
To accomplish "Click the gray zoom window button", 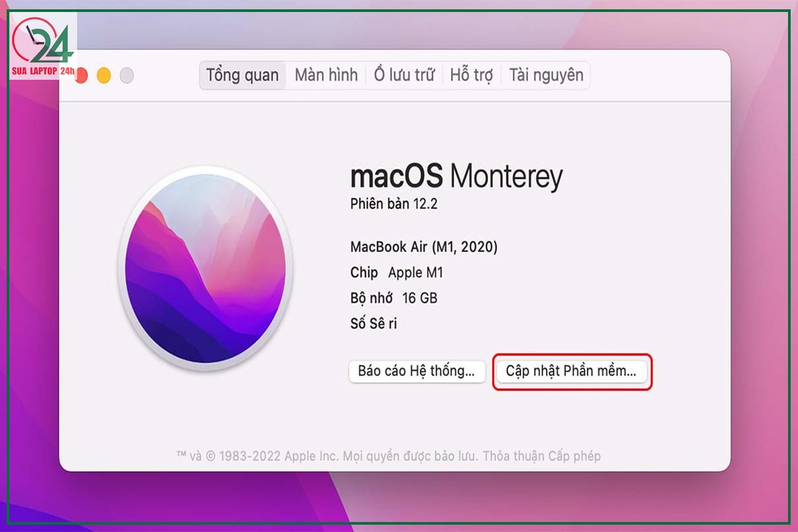I will coord(126,76).
